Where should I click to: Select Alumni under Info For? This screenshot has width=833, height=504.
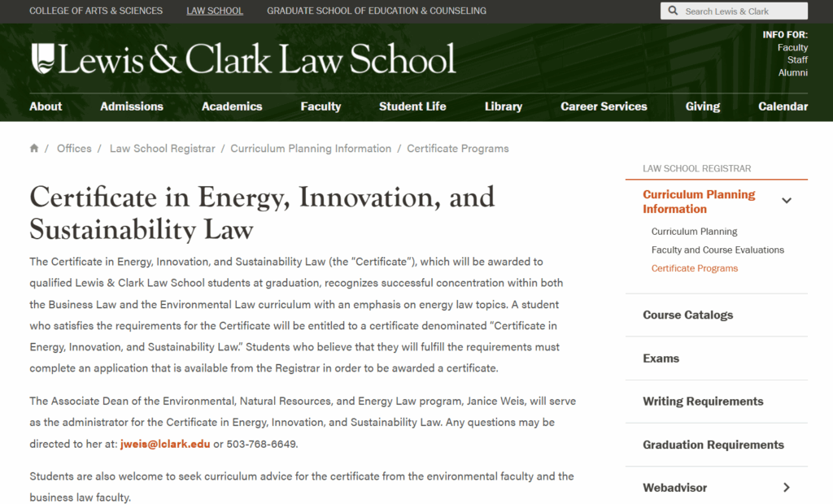(x=793, y=73)
